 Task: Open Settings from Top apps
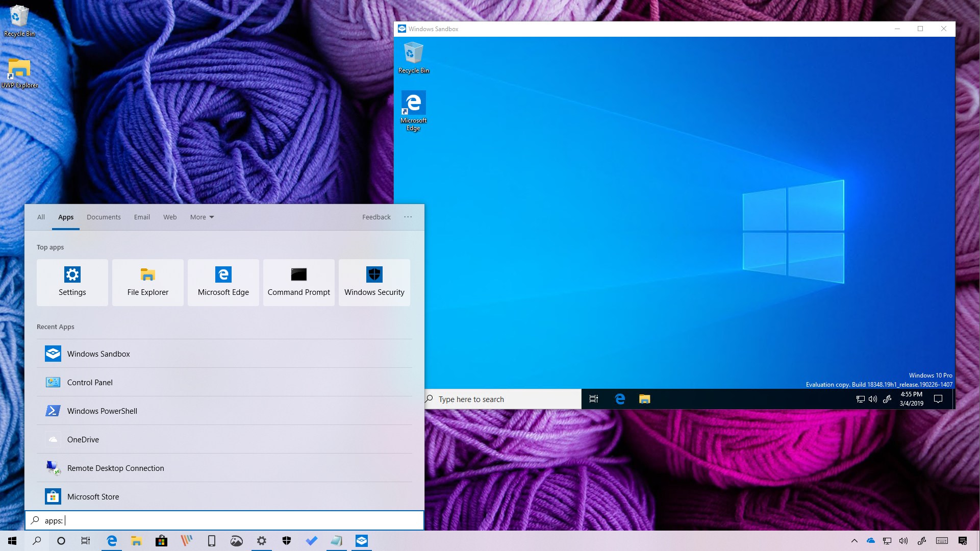point(72,282)
